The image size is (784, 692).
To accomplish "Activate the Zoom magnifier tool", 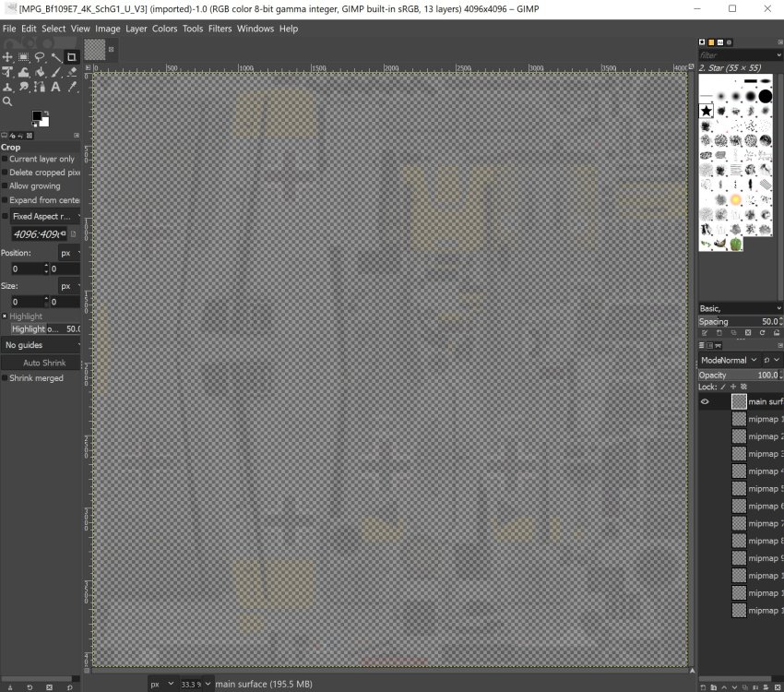I will point(7,101).
